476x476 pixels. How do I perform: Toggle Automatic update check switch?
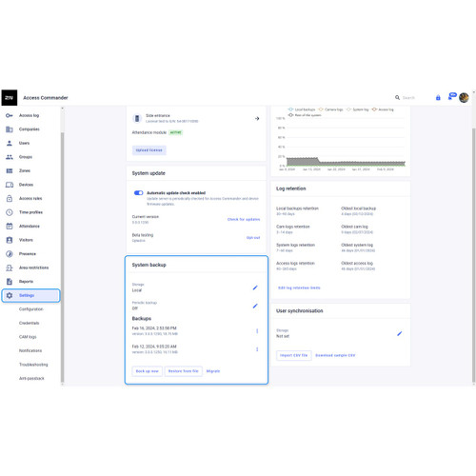click(138, 193)
